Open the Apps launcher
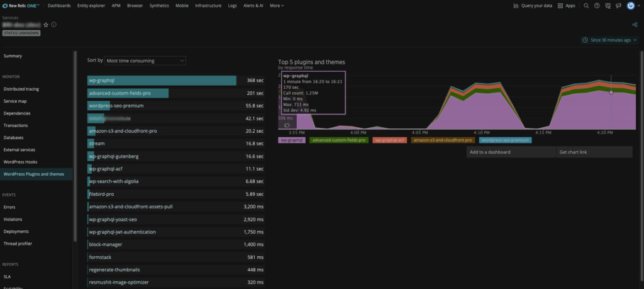This screenshot has width=644, height=289. (567, 6)
